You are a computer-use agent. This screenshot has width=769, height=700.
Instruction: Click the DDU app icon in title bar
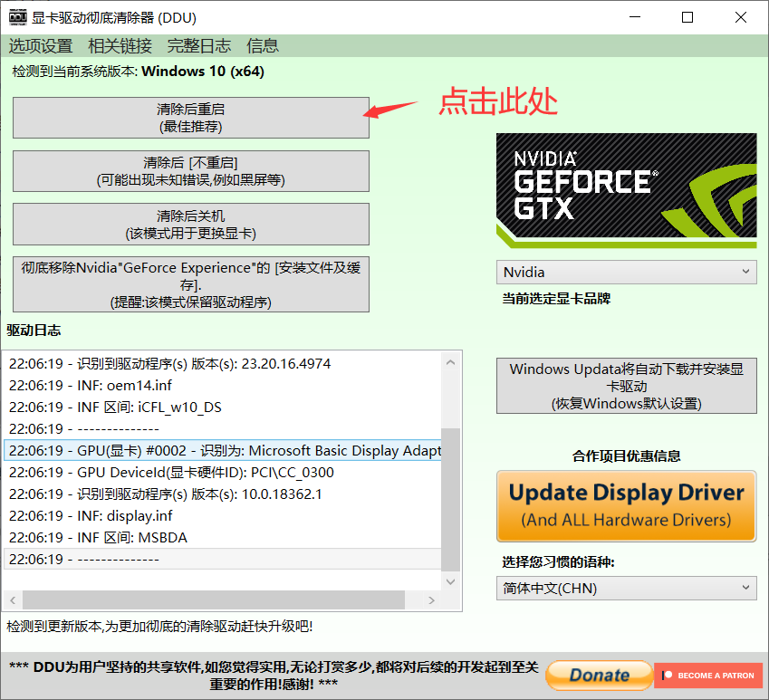(17, 17)
